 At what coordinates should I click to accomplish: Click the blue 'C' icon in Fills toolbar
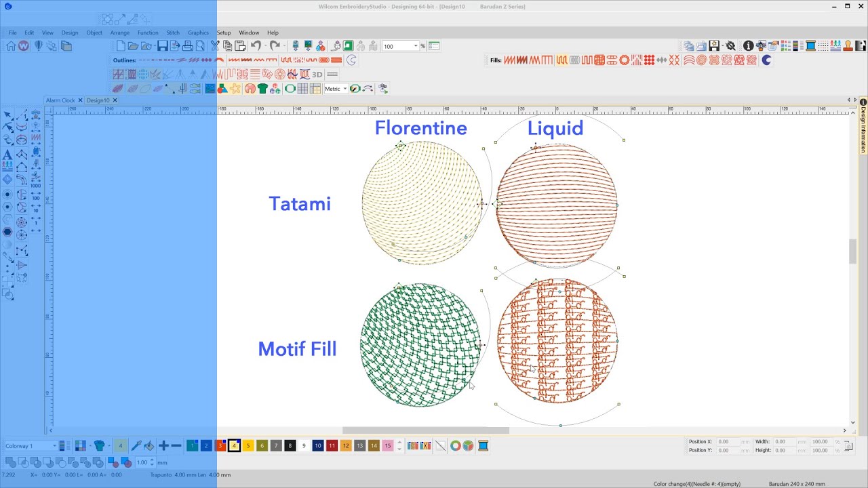766,60
